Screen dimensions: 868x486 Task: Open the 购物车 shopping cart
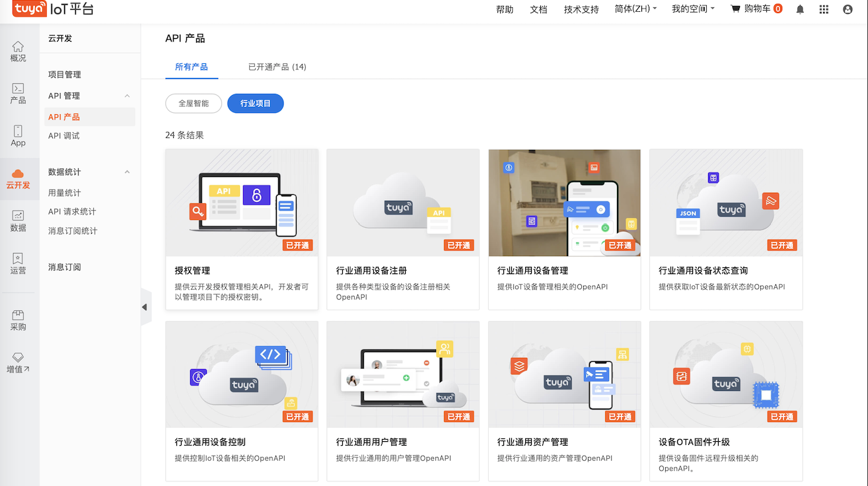[x=756, y=9]
